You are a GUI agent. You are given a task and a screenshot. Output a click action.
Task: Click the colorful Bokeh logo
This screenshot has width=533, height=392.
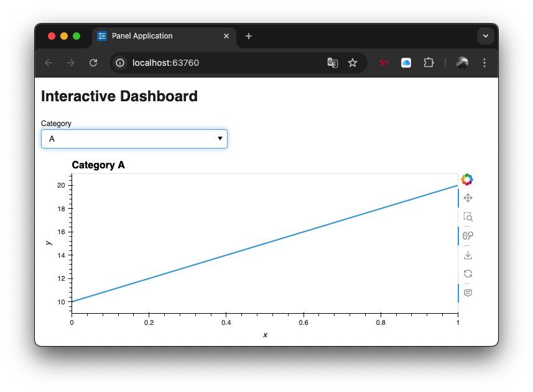pos(467,180)
